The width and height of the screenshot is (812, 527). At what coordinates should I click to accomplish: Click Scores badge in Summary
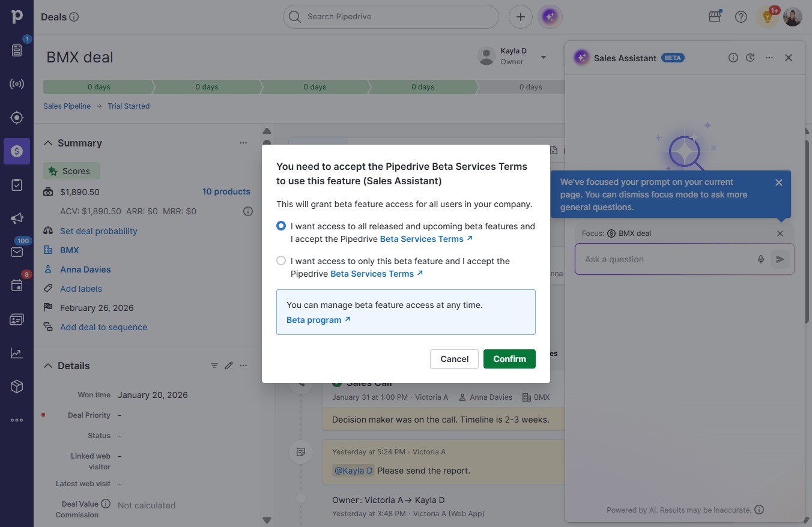click(71, 171)
